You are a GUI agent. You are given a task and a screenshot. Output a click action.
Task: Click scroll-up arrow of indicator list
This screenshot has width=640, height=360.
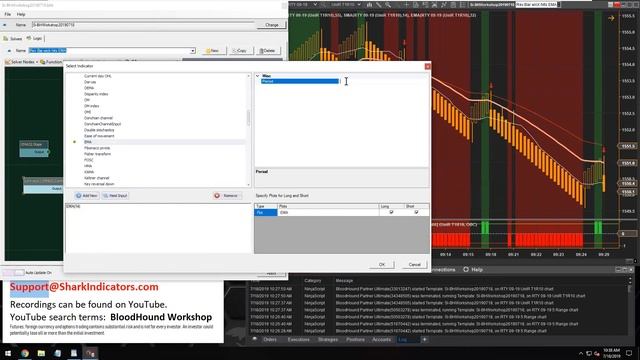(x=249, y=76)
